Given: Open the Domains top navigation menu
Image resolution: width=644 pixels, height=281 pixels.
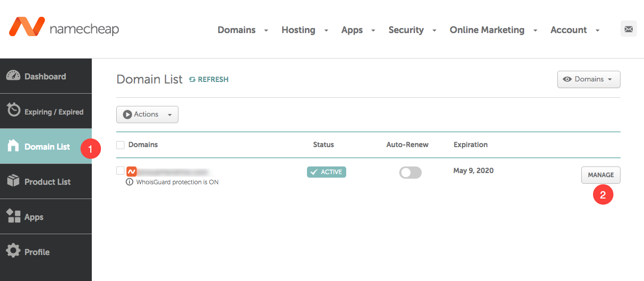Looking at the screenshot, I should point(237,30).
